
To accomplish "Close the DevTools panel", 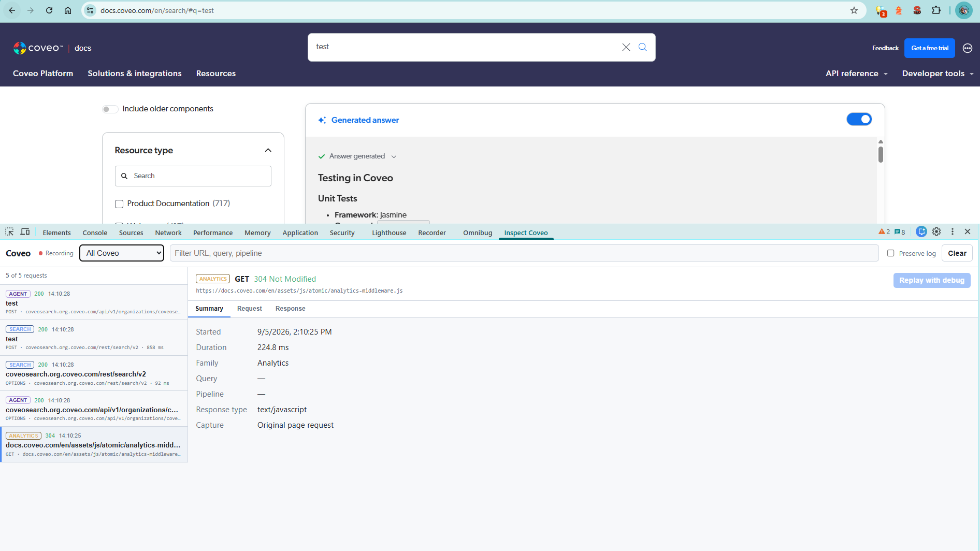I will pos(968,232).
